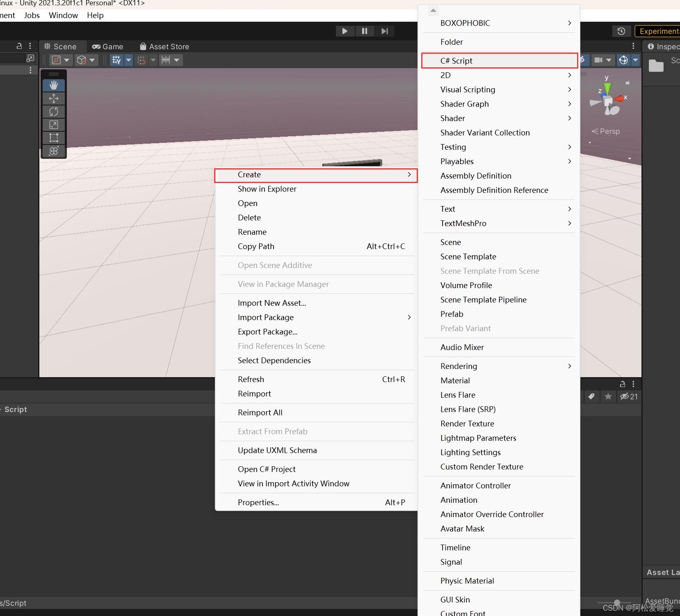The image size is (680, 616).
Task: Click the red X axis cone on gizmo
Action: click(618, 98)
